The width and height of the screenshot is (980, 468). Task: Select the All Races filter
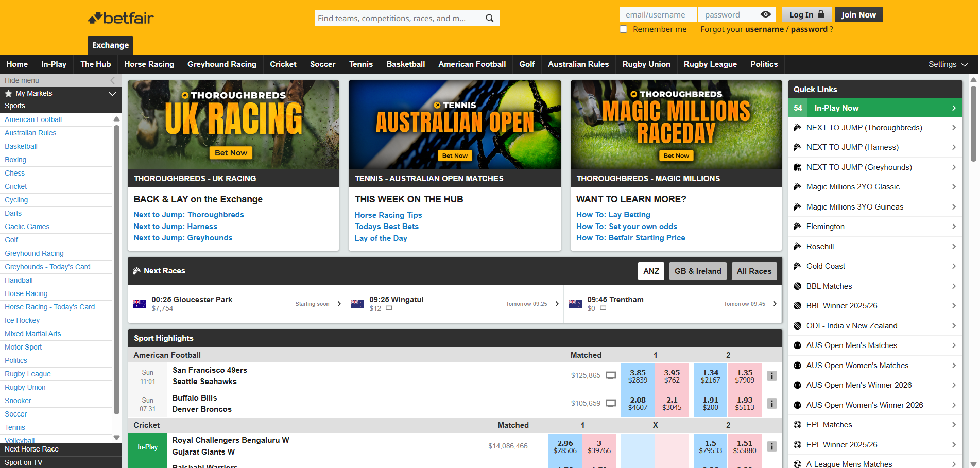(x=754, y=271)
